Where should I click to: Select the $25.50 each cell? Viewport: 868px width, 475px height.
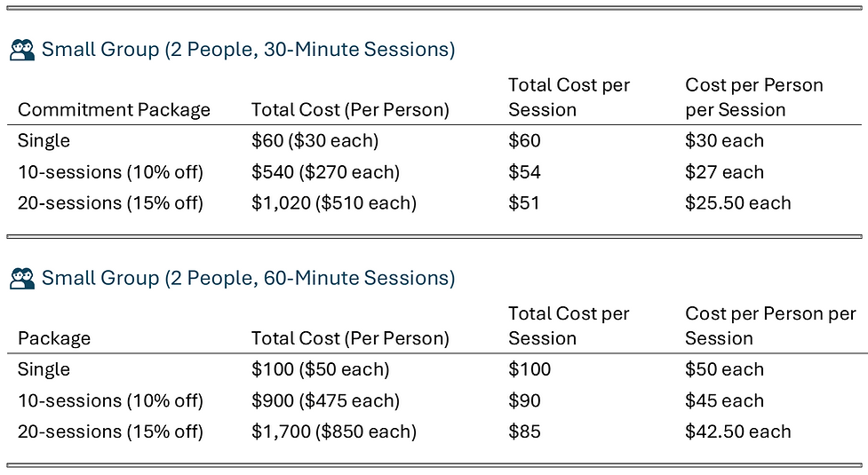pos(738,203)
